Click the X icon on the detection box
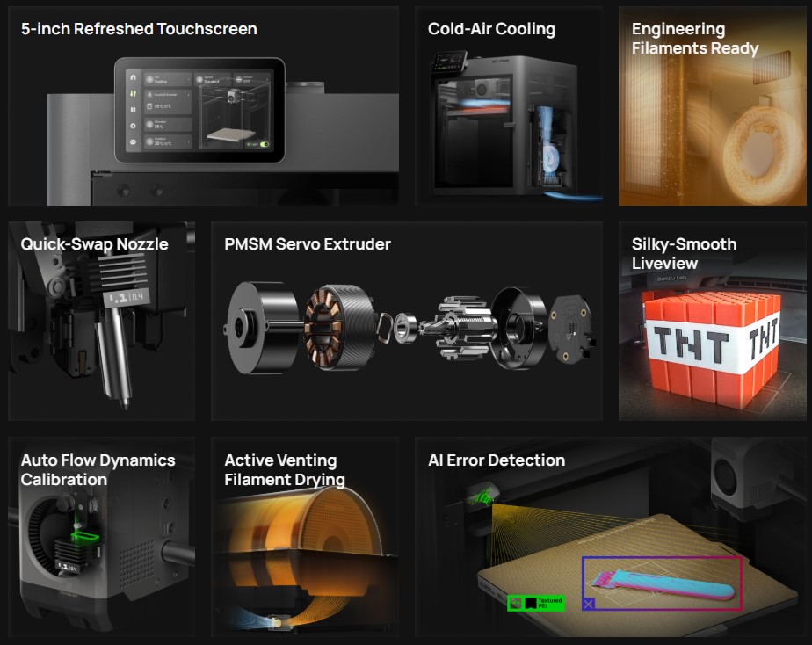 pos(589,604)
